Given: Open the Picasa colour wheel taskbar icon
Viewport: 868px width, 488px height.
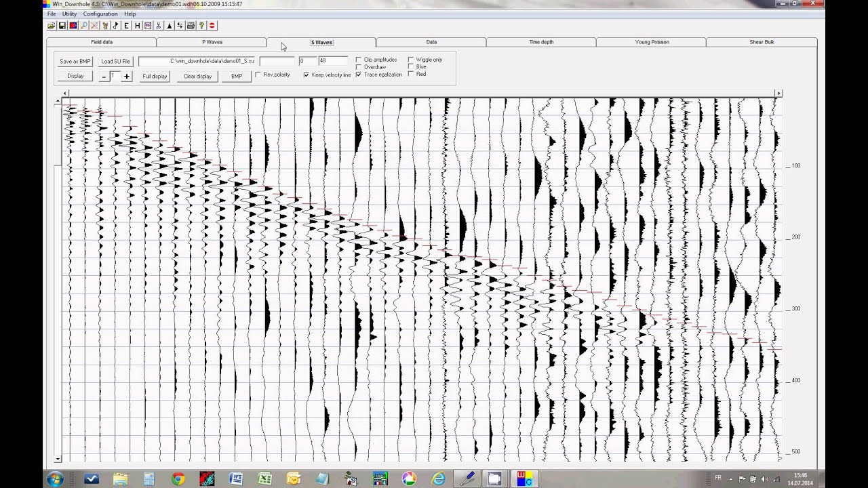Looking at the screenshot, I should (409, 479).
